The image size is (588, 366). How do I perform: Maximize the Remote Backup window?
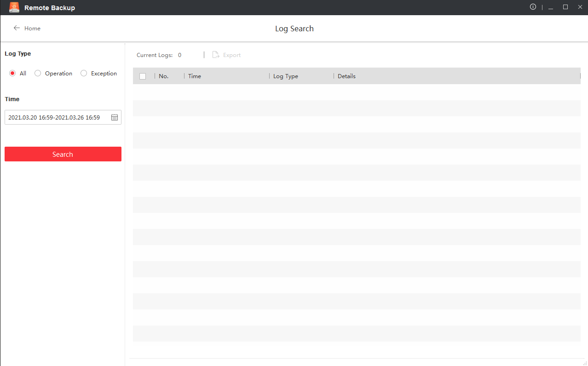point(565,7)
